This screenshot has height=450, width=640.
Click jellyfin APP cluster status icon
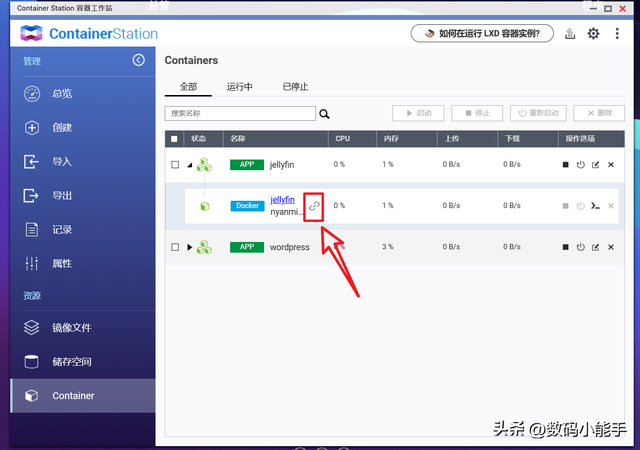tap(204, 165)
